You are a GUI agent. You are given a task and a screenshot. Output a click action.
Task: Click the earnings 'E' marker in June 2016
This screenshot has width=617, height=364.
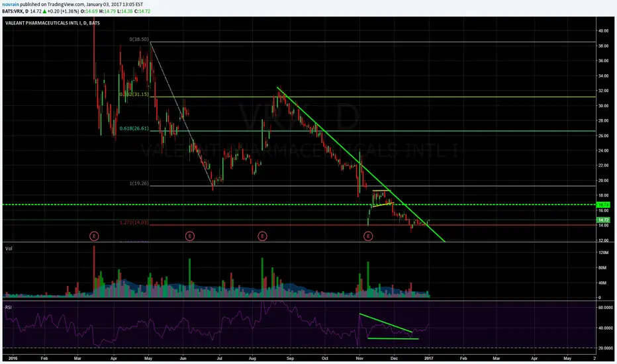(189, 236)
